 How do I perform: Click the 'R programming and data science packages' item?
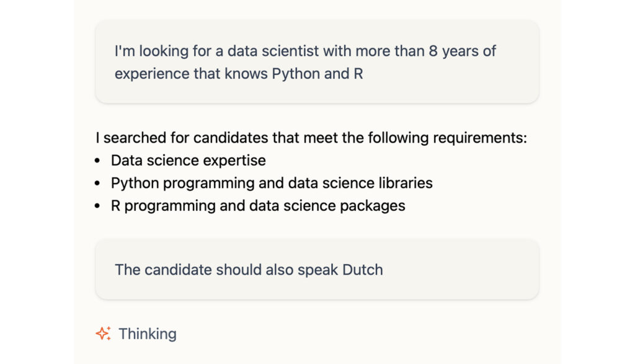tap(258, 205)
